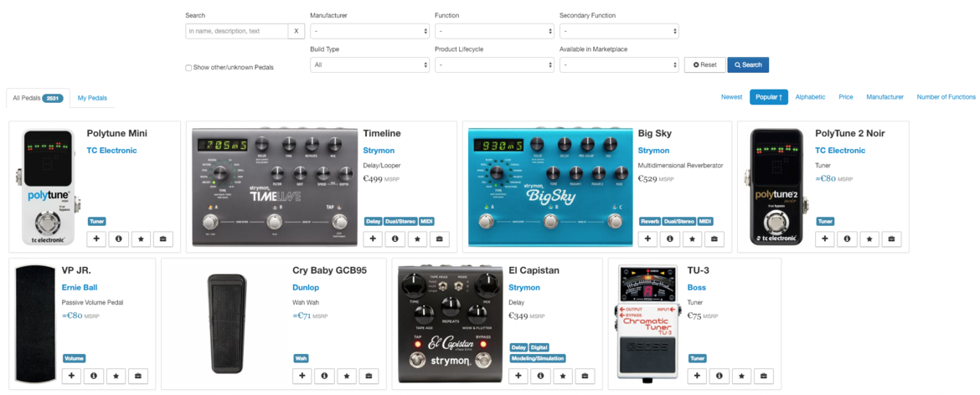Star the Timeline pedal
The image size is (980, 395).
coord(417,239)
